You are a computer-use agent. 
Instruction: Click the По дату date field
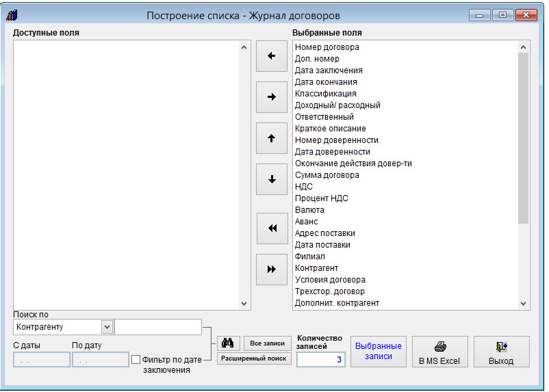[x=101, y=360]
